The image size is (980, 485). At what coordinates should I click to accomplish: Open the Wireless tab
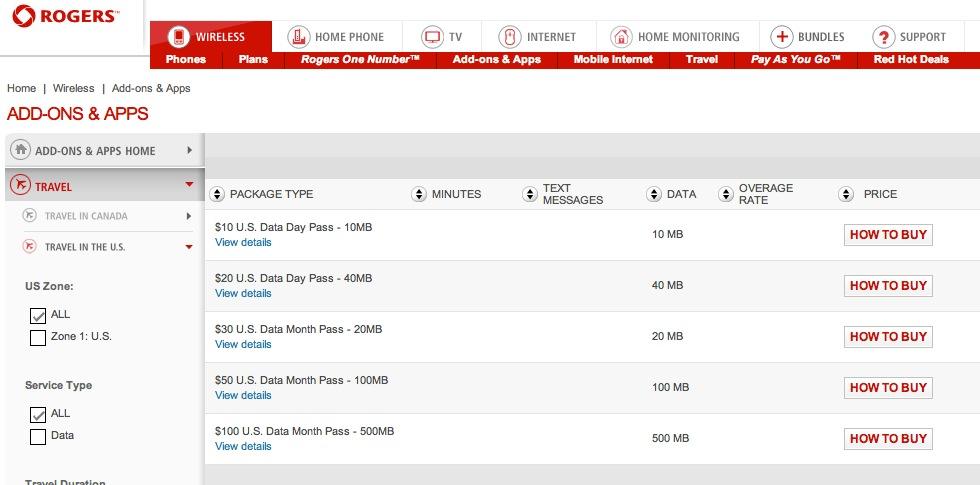(211, 37)
